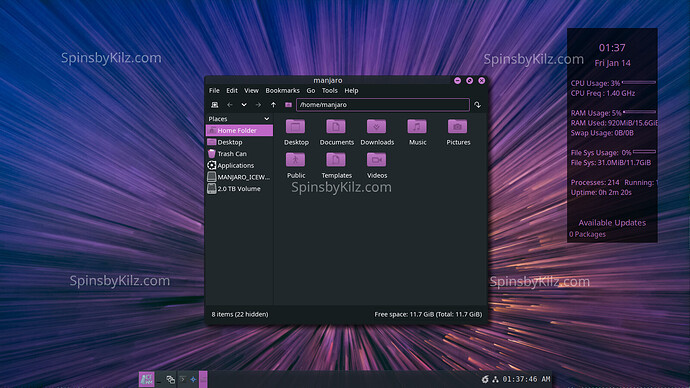Image resolution: width=690 pixels, height=388 pixels.
Task: Click the update notifier tray icon
Action: coord(485,379)
